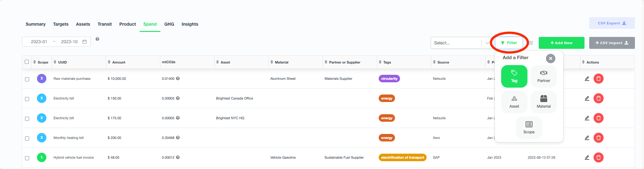Sort by Partner or Supplier column

click(x=343, y=62)
